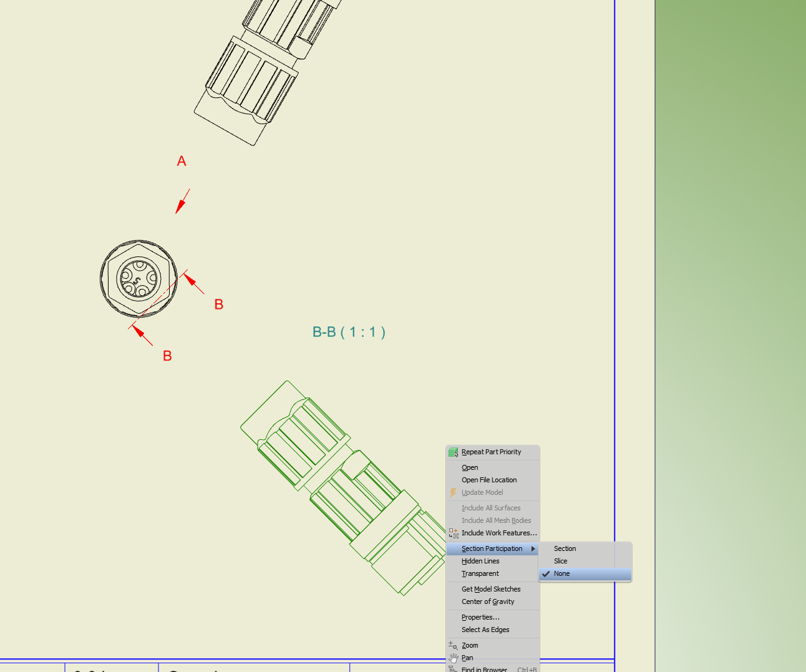Image resolution: width=806 pixels, height=672 pixels.
Task: Choose Section from the Section Participation submenu
Action: coord(564,548)
